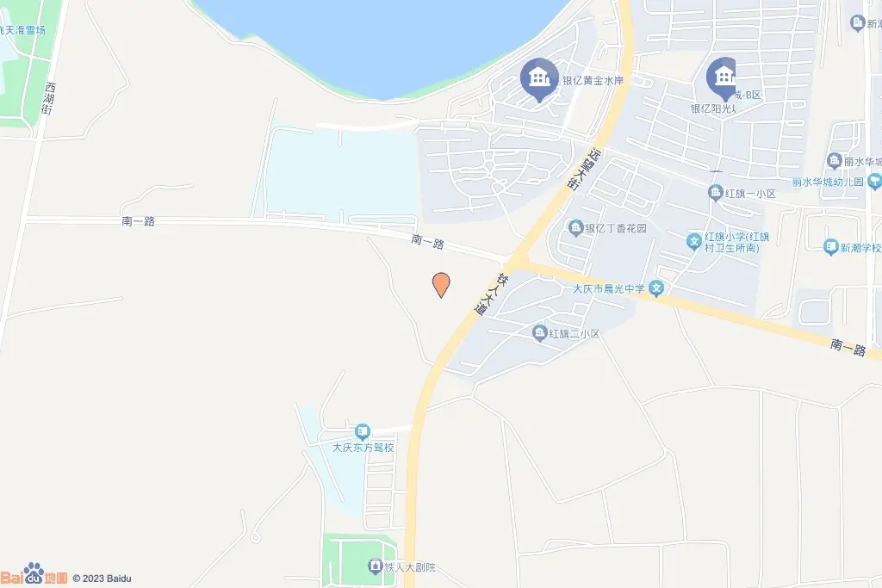Open the 丽水华城 residence icon
Screen dimensions: 882x588
[x=834, y=161]
